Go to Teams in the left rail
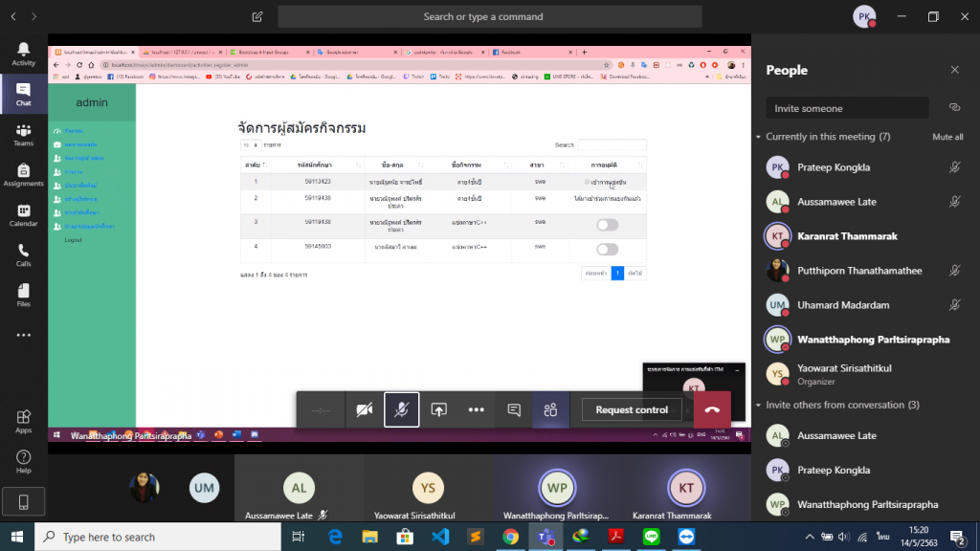The image size is (980, 551). pos(23,135)
